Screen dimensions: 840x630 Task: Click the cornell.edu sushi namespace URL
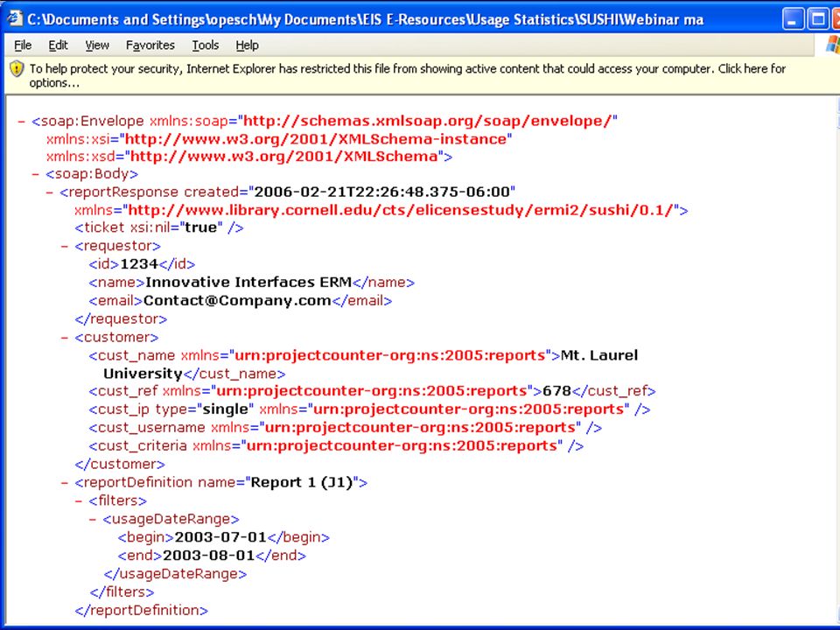400,210
